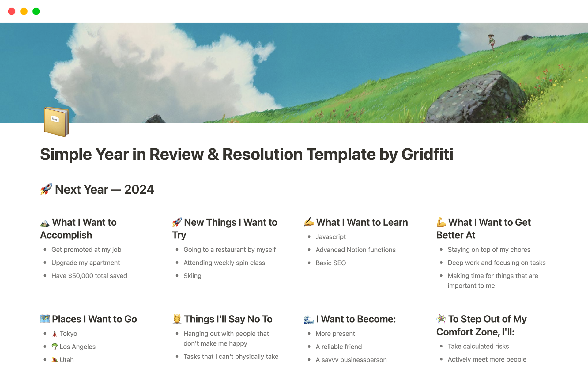Viewport: 588px width, 368px height.
Task: Click the Tokyo tower emoji in places list
Action: 55,334
